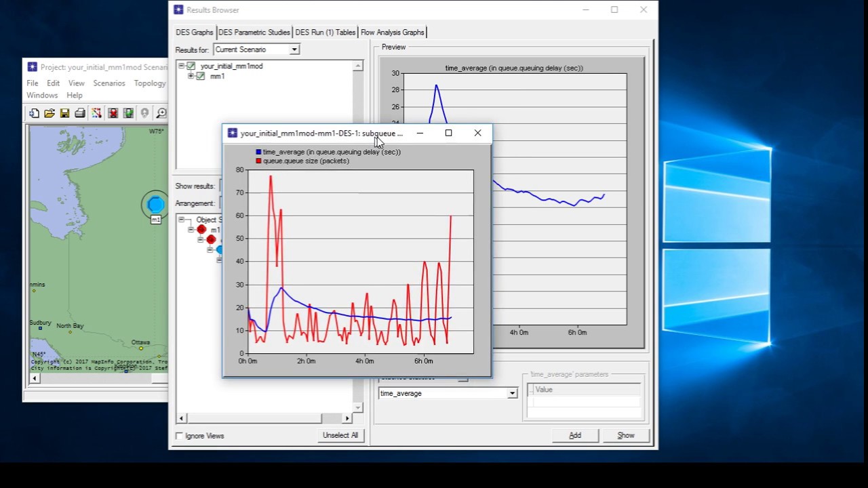Open the Help menu
This screenshot has width=868, height=488.
75,95
